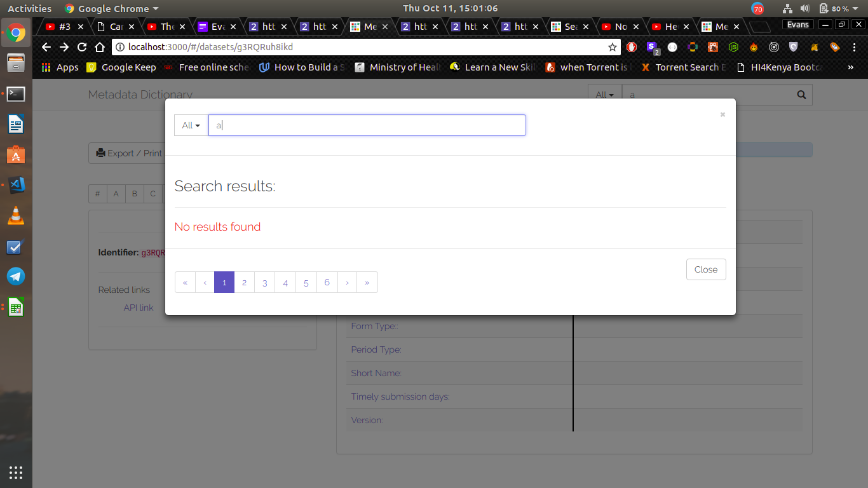The height and width of the screenshot is (488, 868).
Task: Go to page 5 of search results
Action: click(306, 282)
